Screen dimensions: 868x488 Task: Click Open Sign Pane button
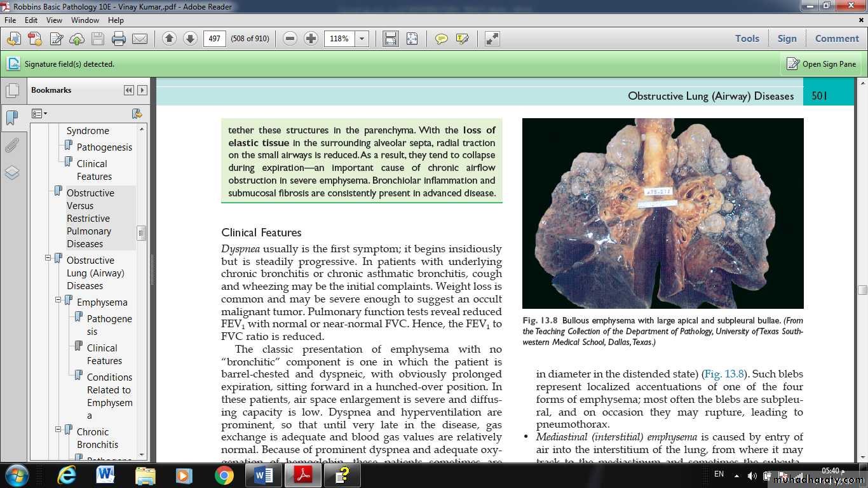click(822, 64)
